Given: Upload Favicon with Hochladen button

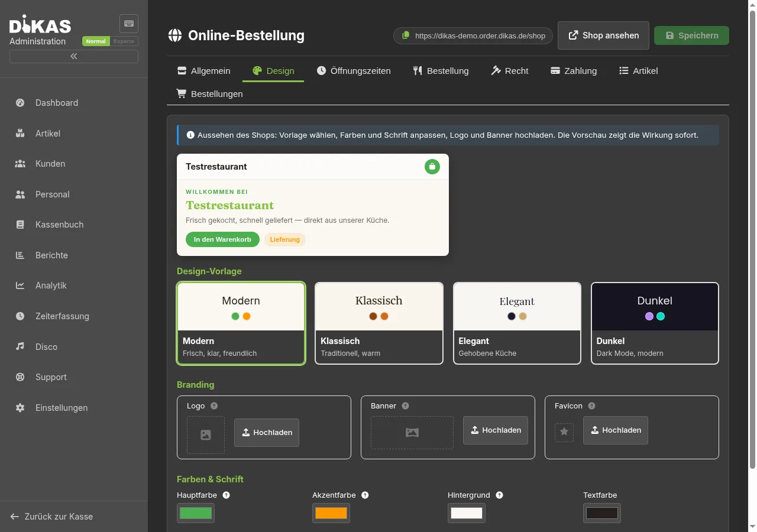Looking at the screenshot, I should pos(616,430).
